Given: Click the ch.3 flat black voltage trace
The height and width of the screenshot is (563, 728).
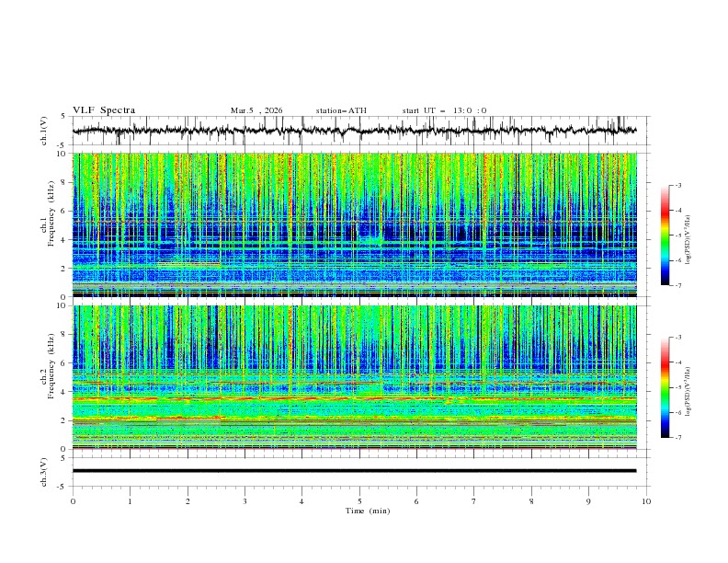Looking at the screenshot, I should (354, 471).
